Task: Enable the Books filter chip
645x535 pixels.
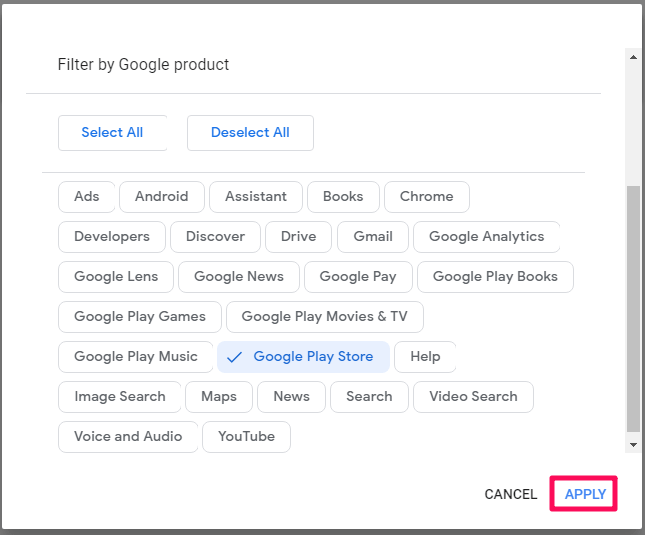Action: pyautogui.click(x=343, y=197)
